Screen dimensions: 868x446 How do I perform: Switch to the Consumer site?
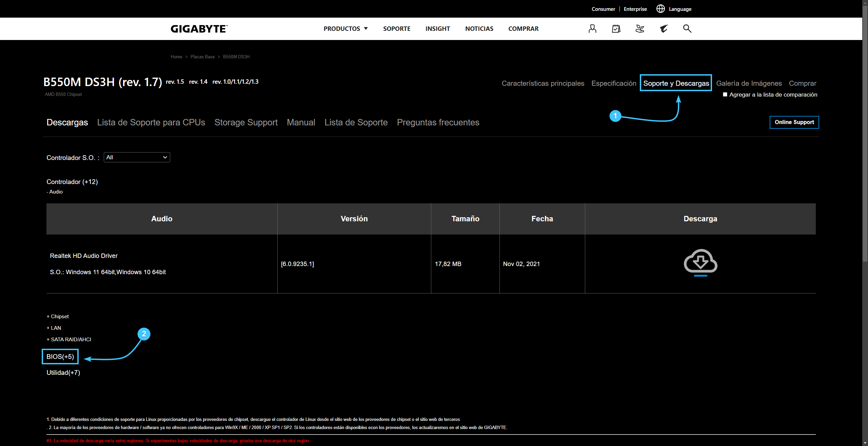[x=603, y=9]
